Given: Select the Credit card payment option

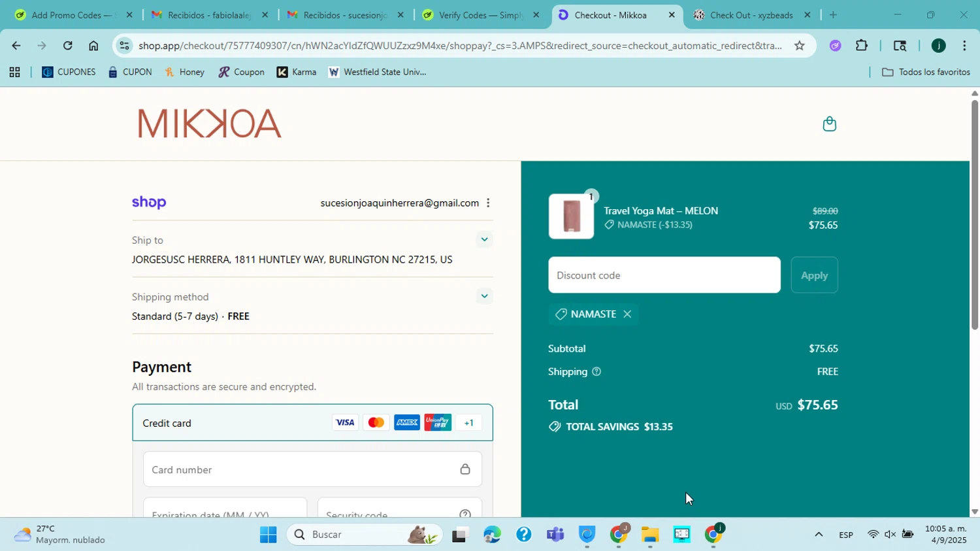Looking at the screenshot, I should coord(312,423).
